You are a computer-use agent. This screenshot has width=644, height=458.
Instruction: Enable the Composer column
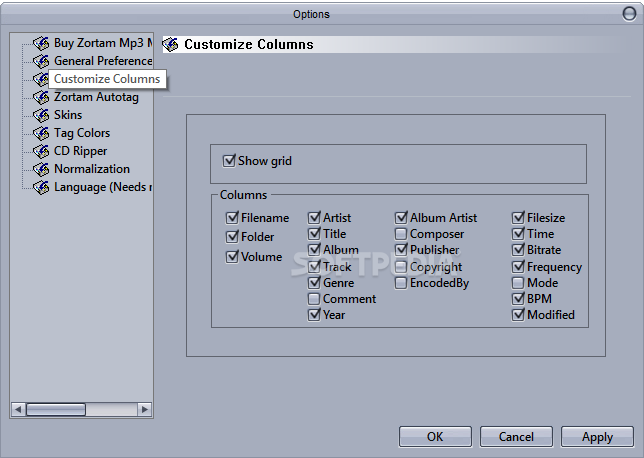(x=401, y=234)
